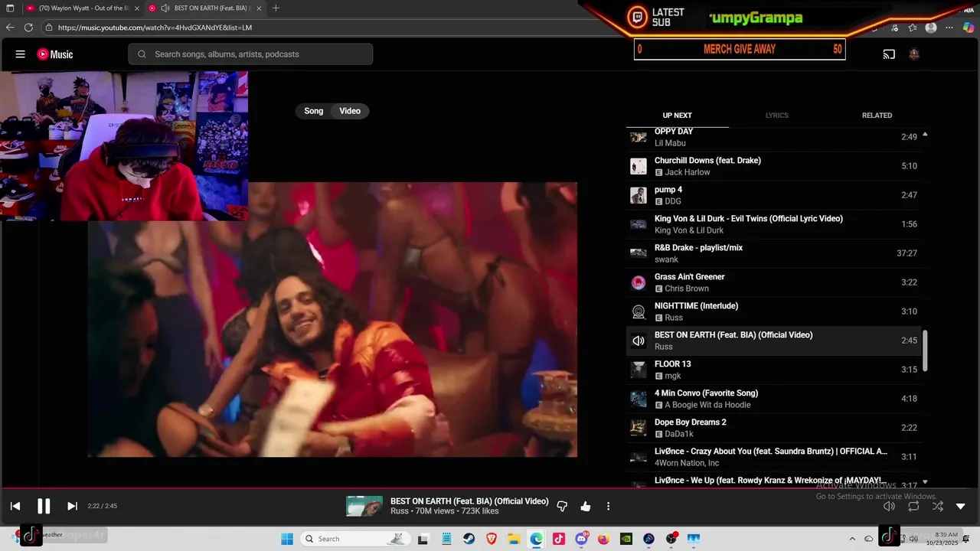Select King Von & Lil Durk Evil Twins
This screenshot has height=551, width=980.
click(773, 224)
